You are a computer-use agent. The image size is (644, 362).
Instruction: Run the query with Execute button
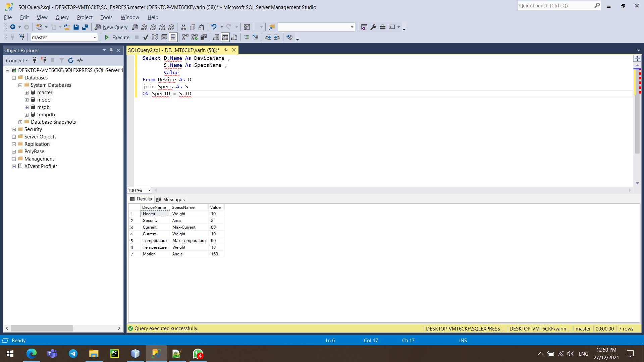point(117,37)
